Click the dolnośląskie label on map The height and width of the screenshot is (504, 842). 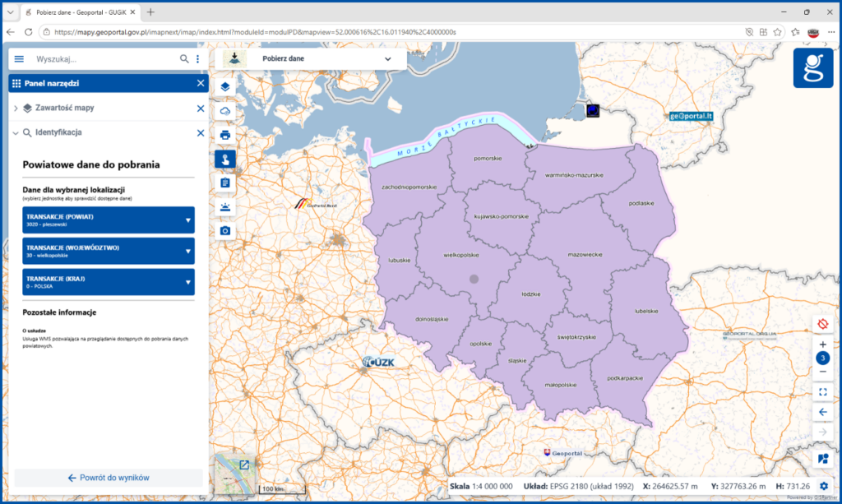(x=432, y=319)
